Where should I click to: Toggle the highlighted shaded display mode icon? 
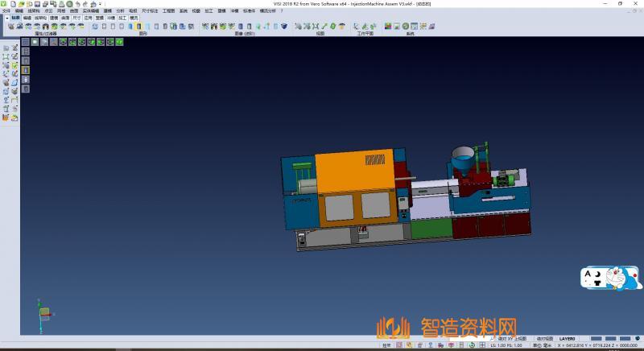pos(138,27)
